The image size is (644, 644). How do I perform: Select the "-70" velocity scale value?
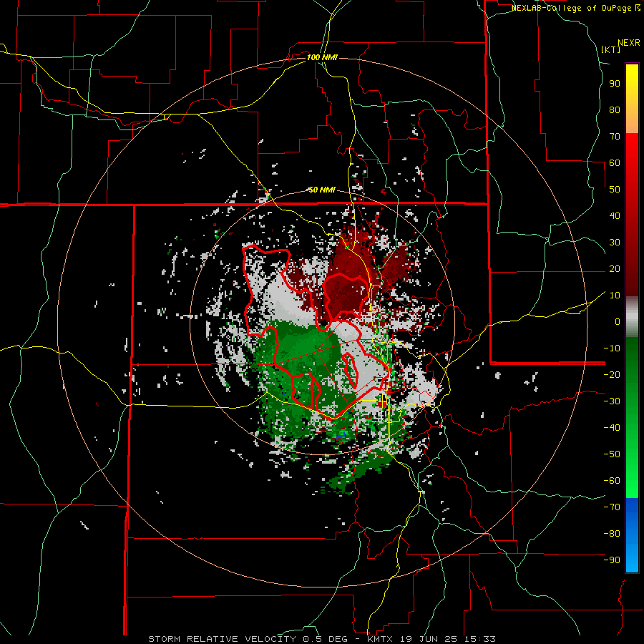612,507
